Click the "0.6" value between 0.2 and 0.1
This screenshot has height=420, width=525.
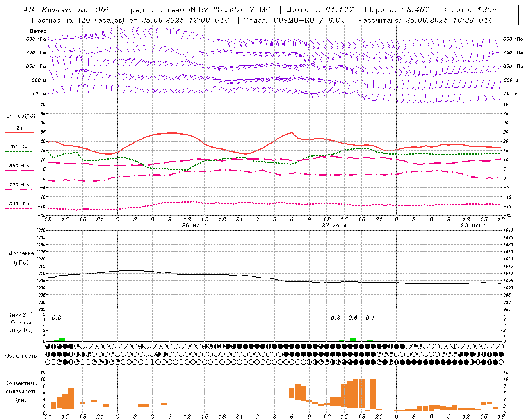click(353, 317)
